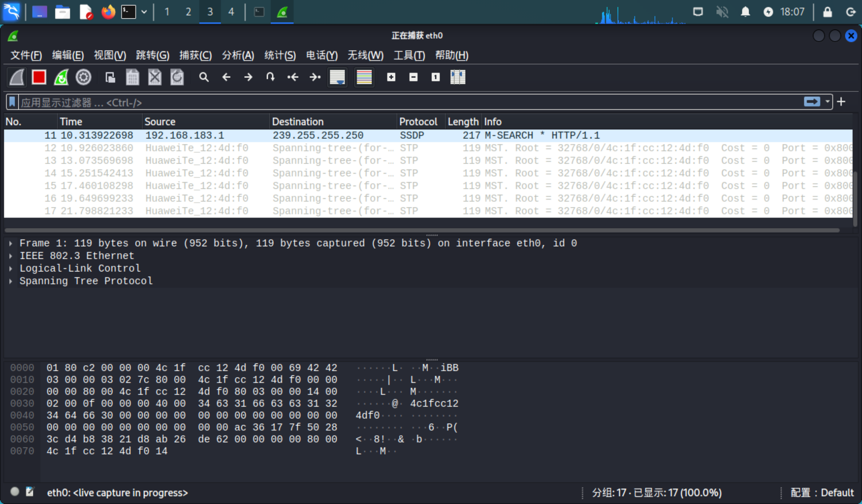Click the stop capture red square icon
This screenshot has height=504, width=862.
tap(39, 77)
